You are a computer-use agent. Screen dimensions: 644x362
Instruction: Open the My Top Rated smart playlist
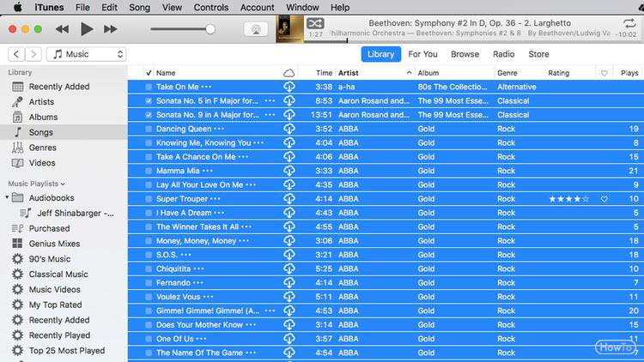pos(56,305)
